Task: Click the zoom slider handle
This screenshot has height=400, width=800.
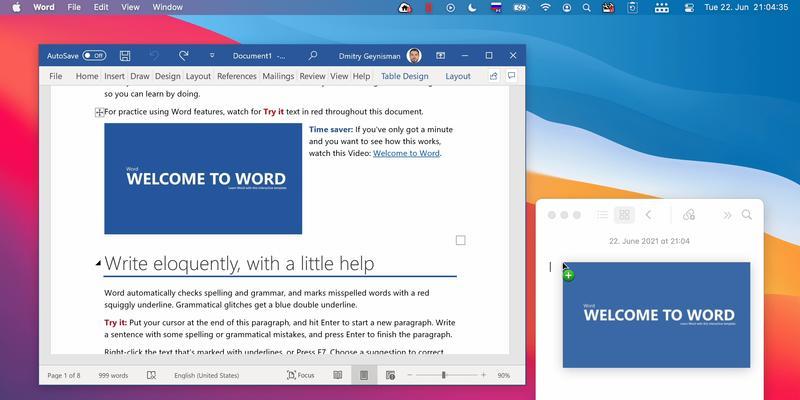Action: [443, 376]
